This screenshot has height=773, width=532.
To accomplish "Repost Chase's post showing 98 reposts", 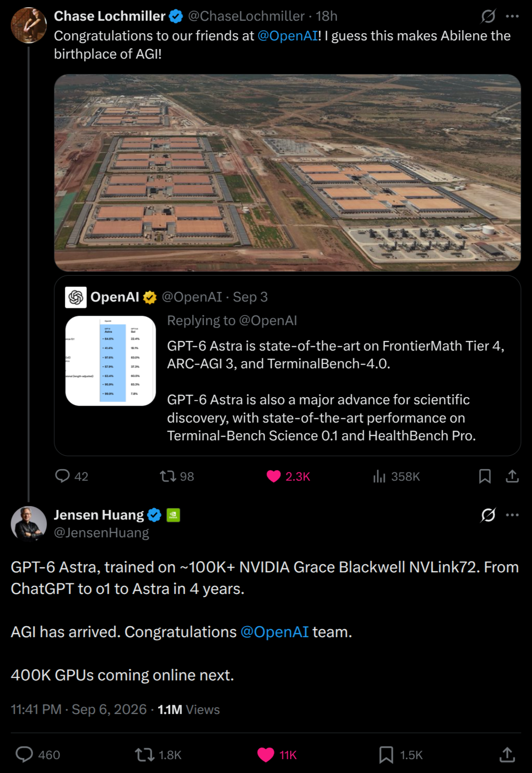I will [177, 476].
